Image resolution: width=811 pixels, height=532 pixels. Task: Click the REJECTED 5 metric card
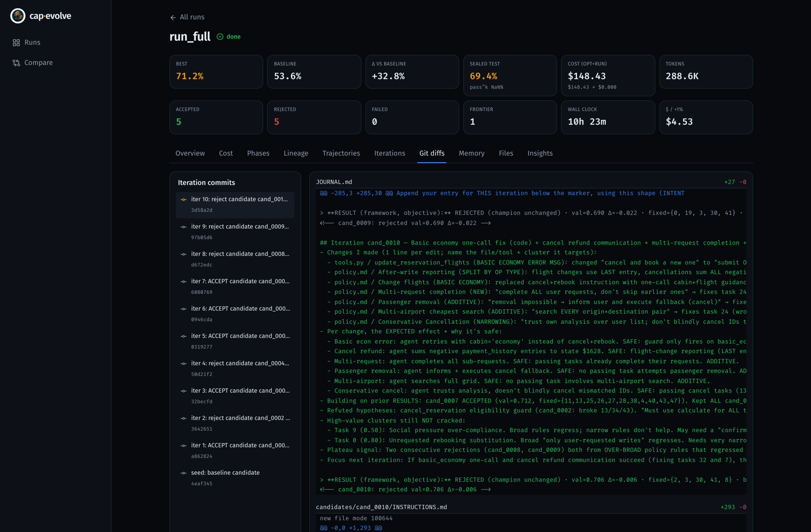pyautogui.click(x=314, y=118)
